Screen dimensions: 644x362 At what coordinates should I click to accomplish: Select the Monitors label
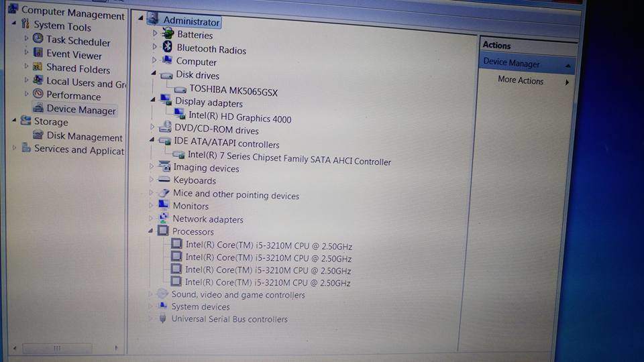coord(191,206)
